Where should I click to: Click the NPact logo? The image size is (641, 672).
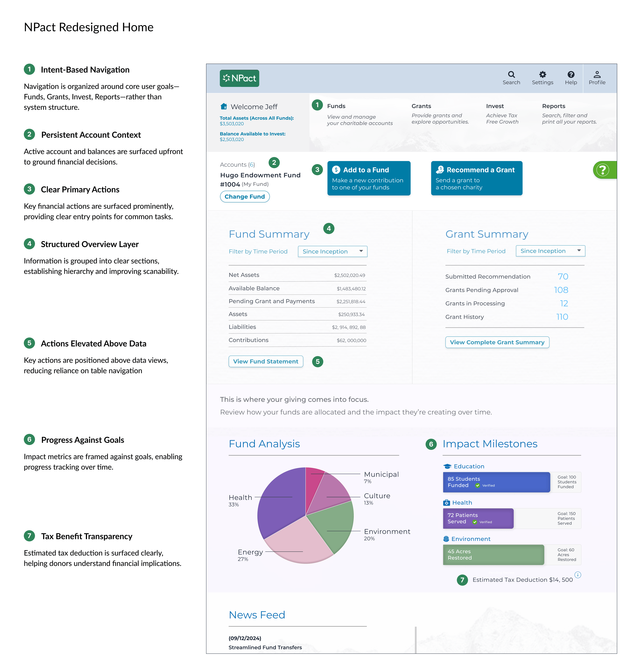[239, 78]
